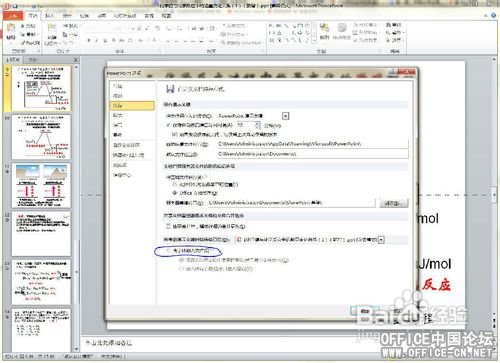Select slide 12 thumbnail in slides pane
This screenshot has width=500, height=363.
pyautogui.click(x=42, y=234)
